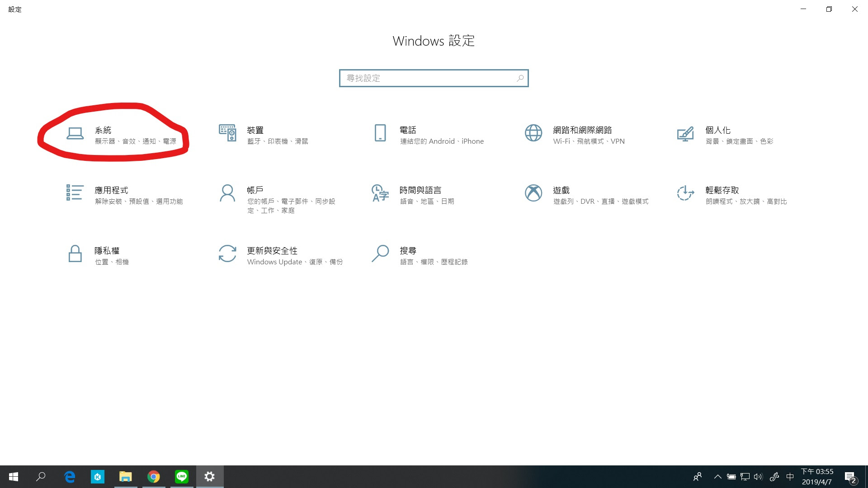The height and width of the screenshot is (488, 868).
Task: Click the 遊戲列、DVR、直播、遊戲模式 description
Action: click(x=601, y=202)
